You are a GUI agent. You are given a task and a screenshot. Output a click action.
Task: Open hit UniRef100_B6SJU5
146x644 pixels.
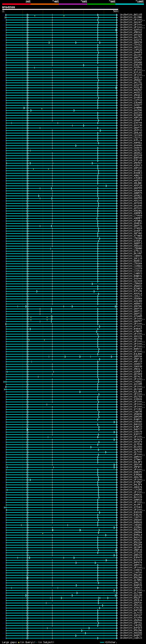(x=131, y=15)
